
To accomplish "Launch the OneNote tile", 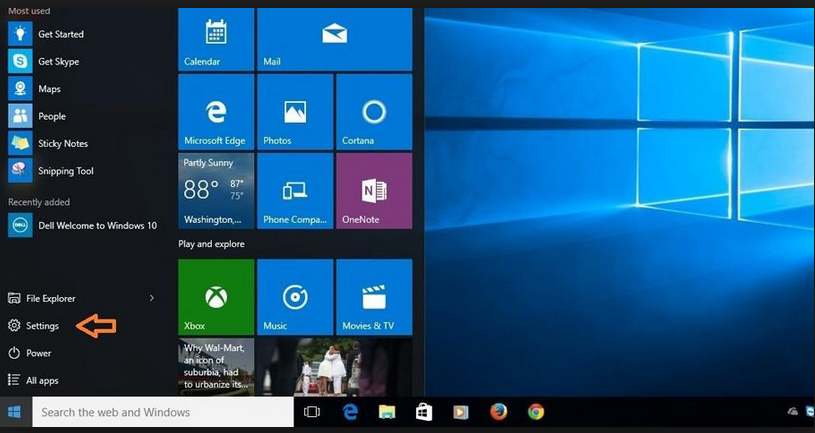I will (374, 191).
